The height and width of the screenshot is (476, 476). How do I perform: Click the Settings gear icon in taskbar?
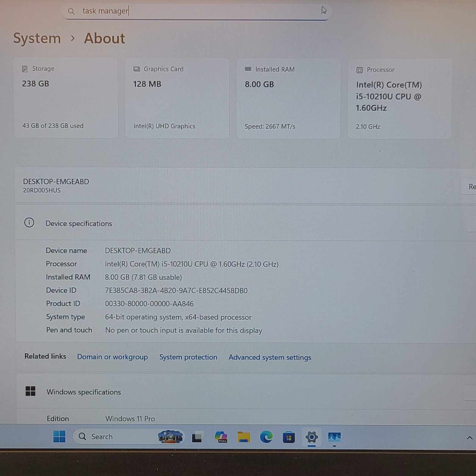(311, 437)
